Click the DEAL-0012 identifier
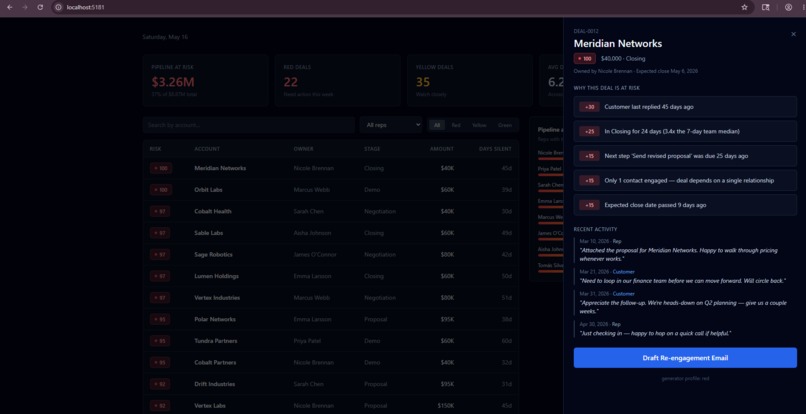Screen dimensions: 806x414 (x=586, y=31)
